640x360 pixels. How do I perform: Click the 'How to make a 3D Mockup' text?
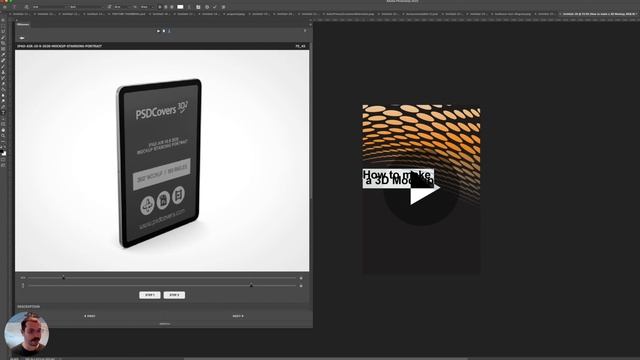click(x=398, y=178)
